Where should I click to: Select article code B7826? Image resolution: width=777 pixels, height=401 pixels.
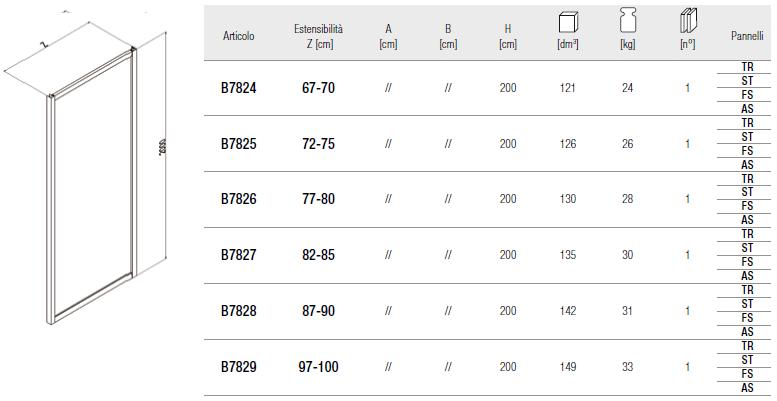click(x=238, y=199)
